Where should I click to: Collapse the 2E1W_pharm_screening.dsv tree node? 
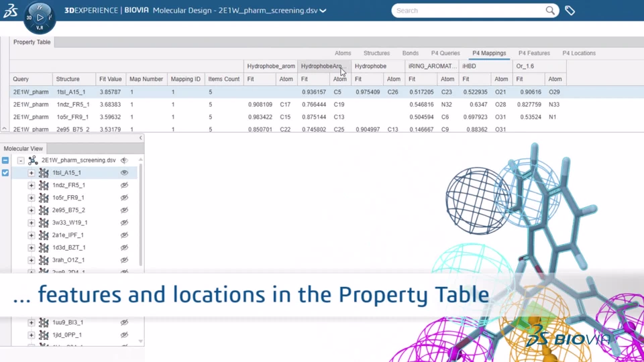[21, 160]
